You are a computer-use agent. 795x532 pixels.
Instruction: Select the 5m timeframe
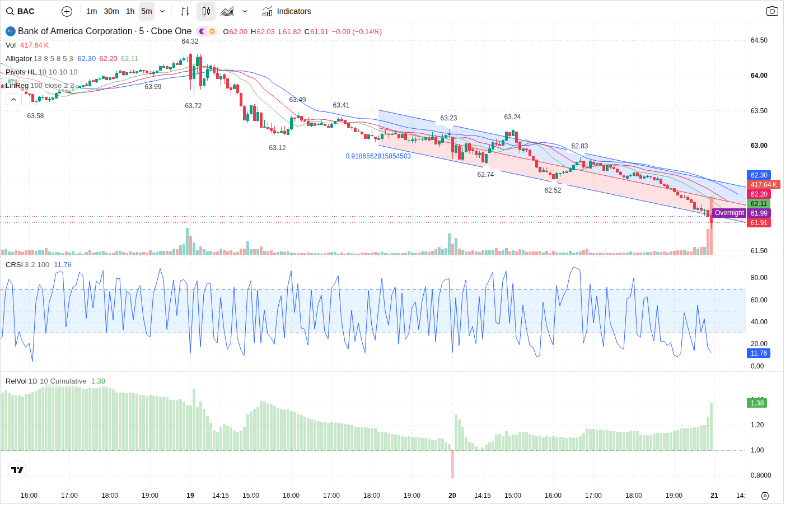(147, 11)
